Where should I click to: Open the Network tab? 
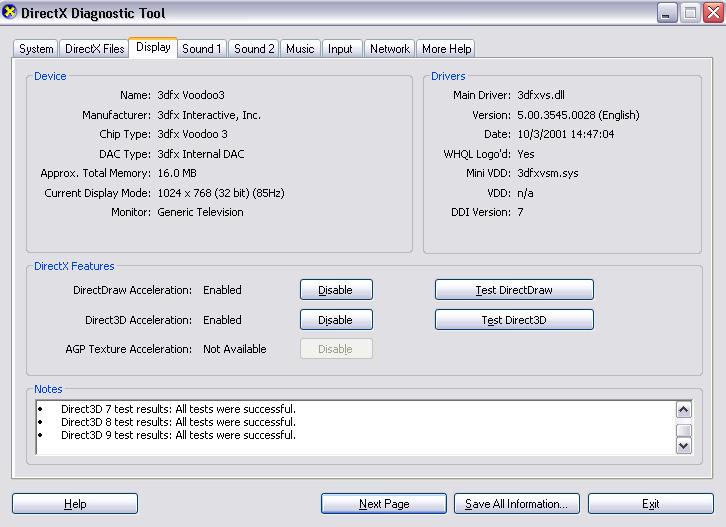(x=389, y=49)
